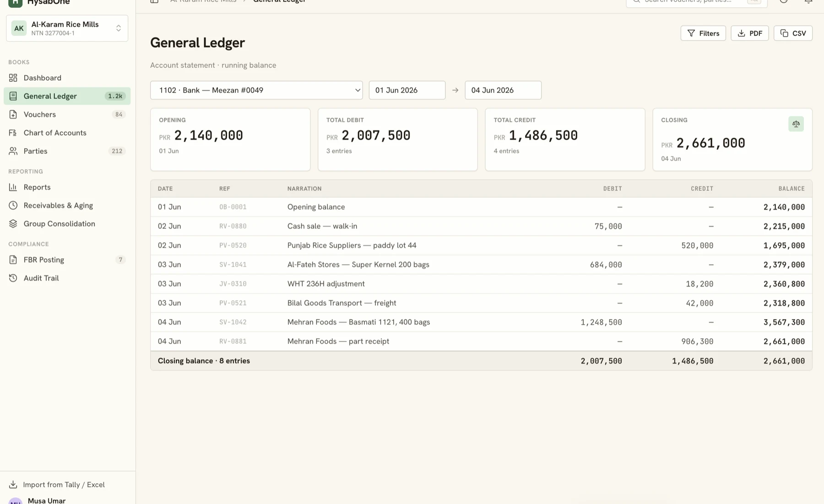Export ledger as CSV
Image resolution: width=824 pixels, height=504 pixels.
[x=793, y=33]
